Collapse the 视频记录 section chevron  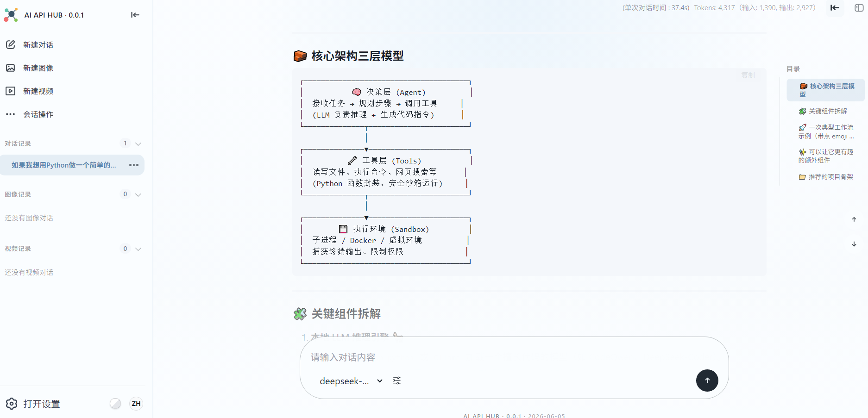[138, 249]
